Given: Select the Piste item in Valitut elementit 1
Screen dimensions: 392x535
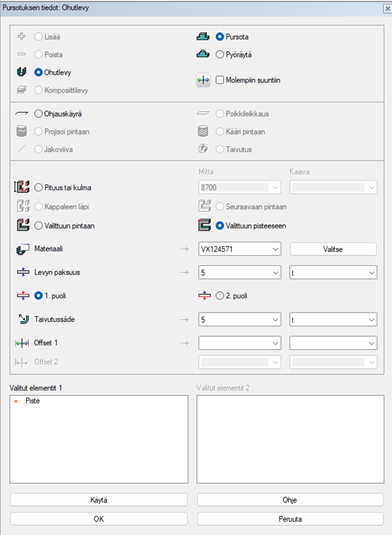Looking at the screenshot, I should [32, 401].
